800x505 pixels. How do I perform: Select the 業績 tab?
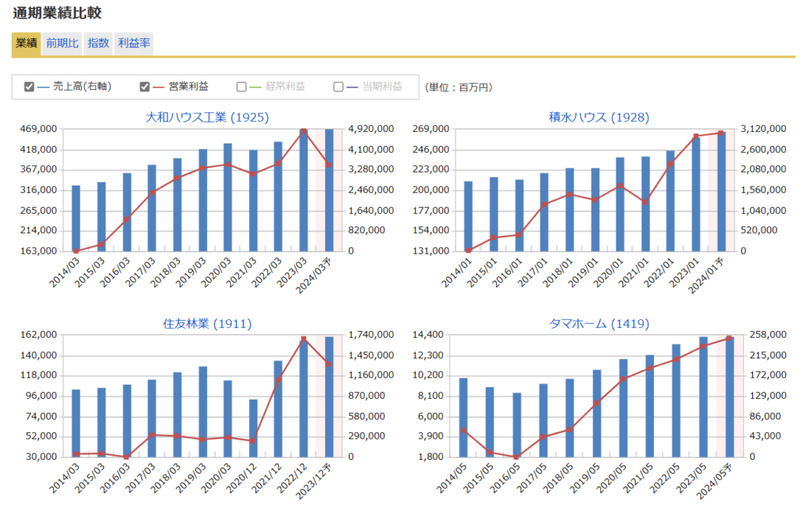(x=27, y=43)
